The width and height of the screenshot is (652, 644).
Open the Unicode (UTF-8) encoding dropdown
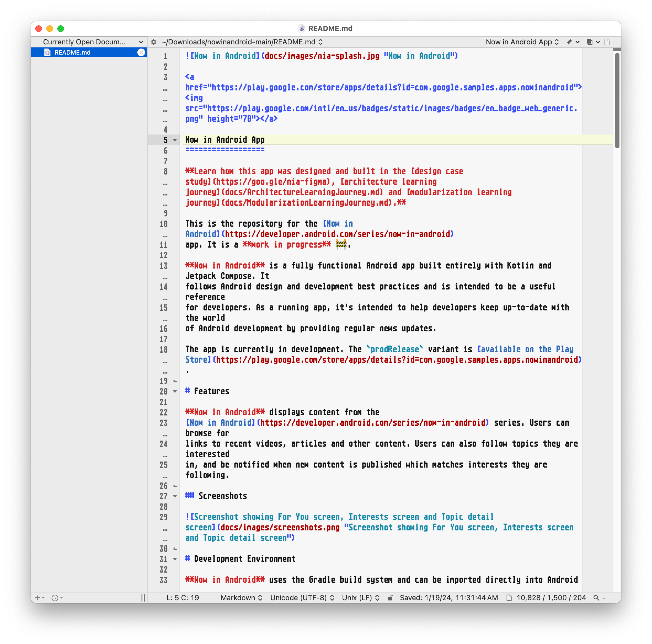302,597
